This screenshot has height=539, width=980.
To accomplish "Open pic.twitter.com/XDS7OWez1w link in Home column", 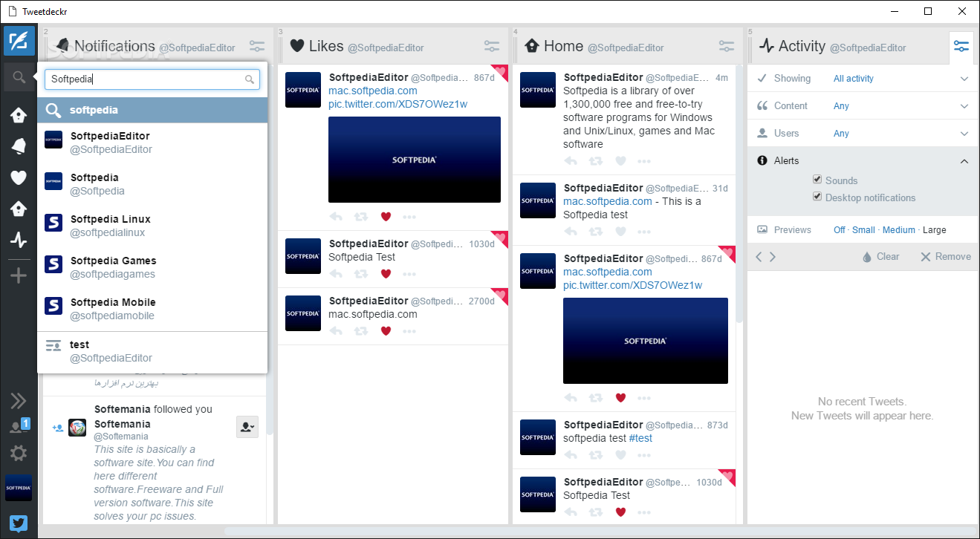I will [632, 285].
